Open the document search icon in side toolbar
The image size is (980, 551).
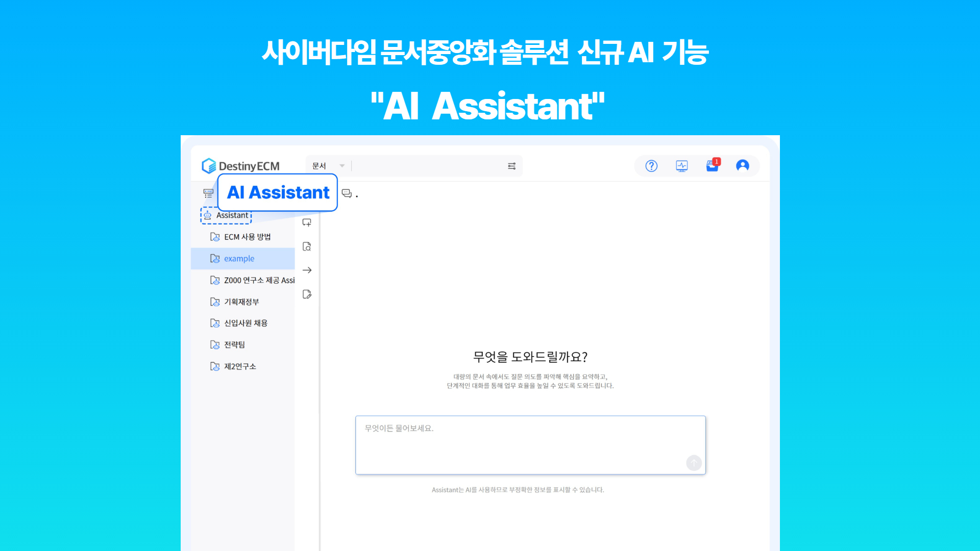click(307, 246)
